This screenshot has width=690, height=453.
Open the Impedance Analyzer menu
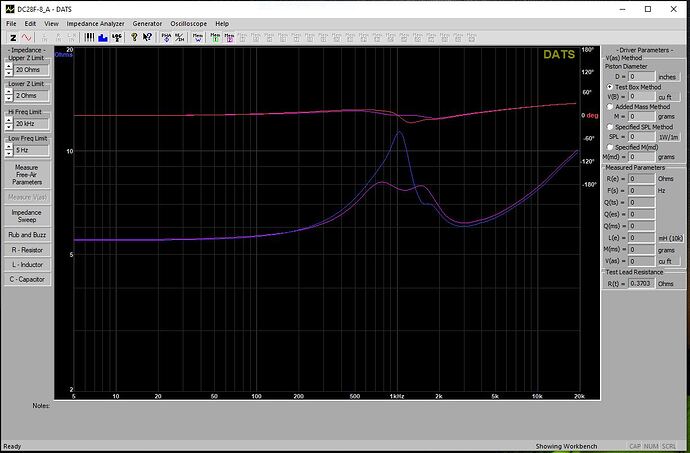[94, 22]
